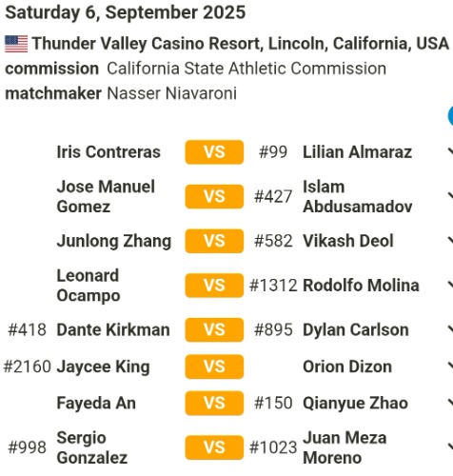This screenshot has height=476, width=453.
Task: Open Iris Contreras boxer profile
Action: coord(108,152)
